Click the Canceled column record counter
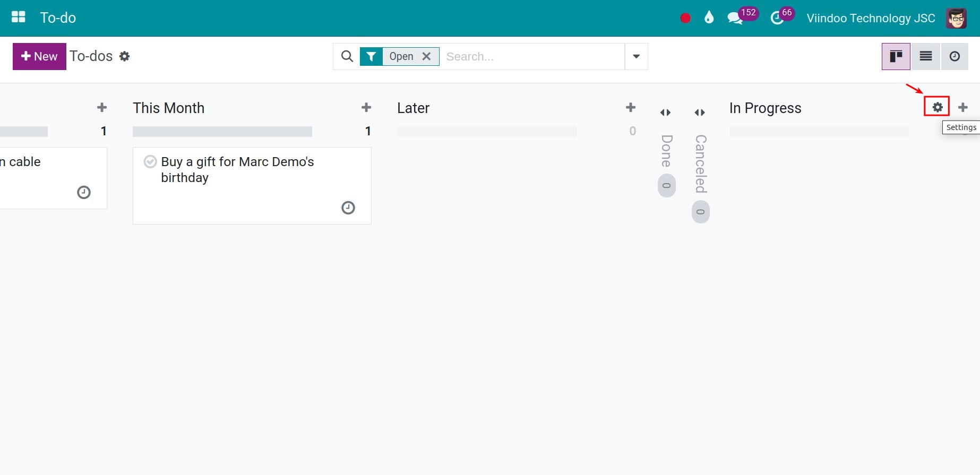This screenshot has width=980, height=475. point(700,212)
